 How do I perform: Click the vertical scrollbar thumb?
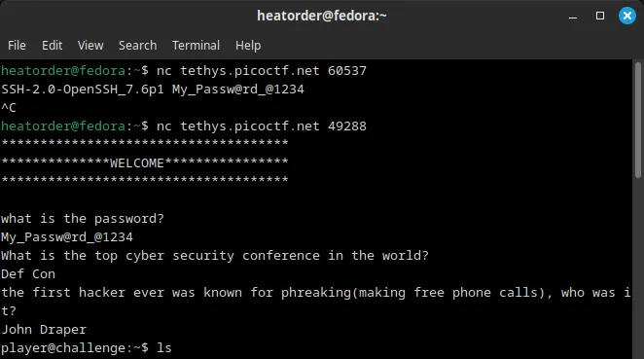(x=638, y=120)
